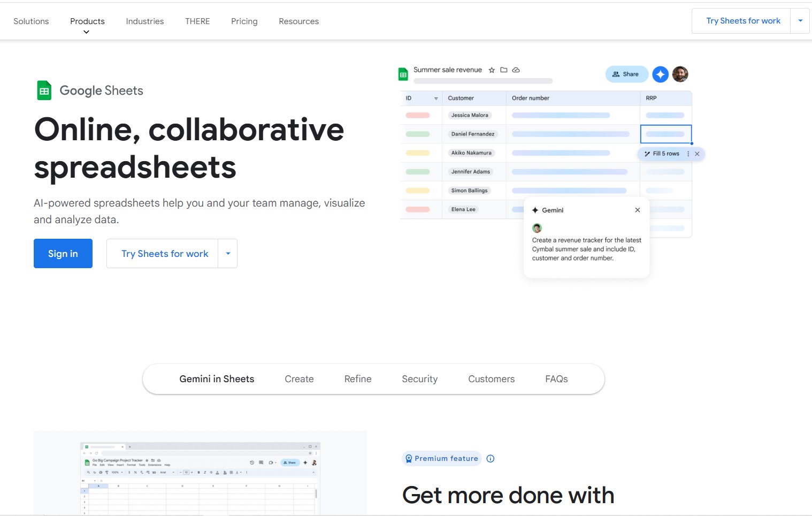Open the Go Big Campaign Project Tracker thumbnail
Viewport: 812px width, 516px height.
200,473
